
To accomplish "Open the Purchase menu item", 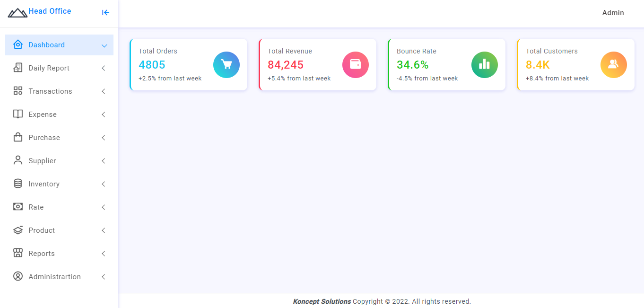I will click(x=59, y=138).
